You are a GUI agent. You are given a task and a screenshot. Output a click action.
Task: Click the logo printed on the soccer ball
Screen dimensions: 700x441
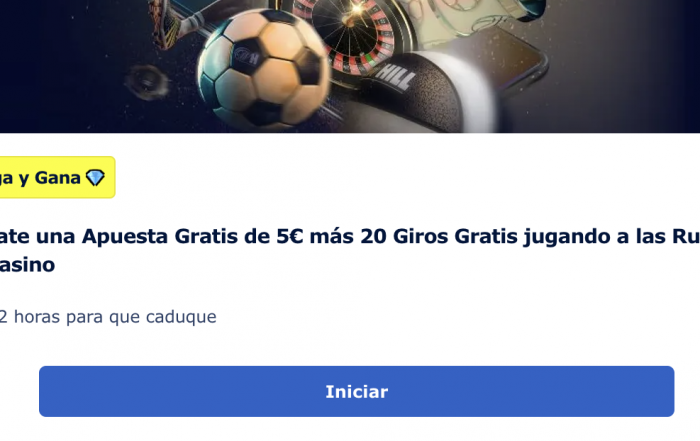[247, 56]
